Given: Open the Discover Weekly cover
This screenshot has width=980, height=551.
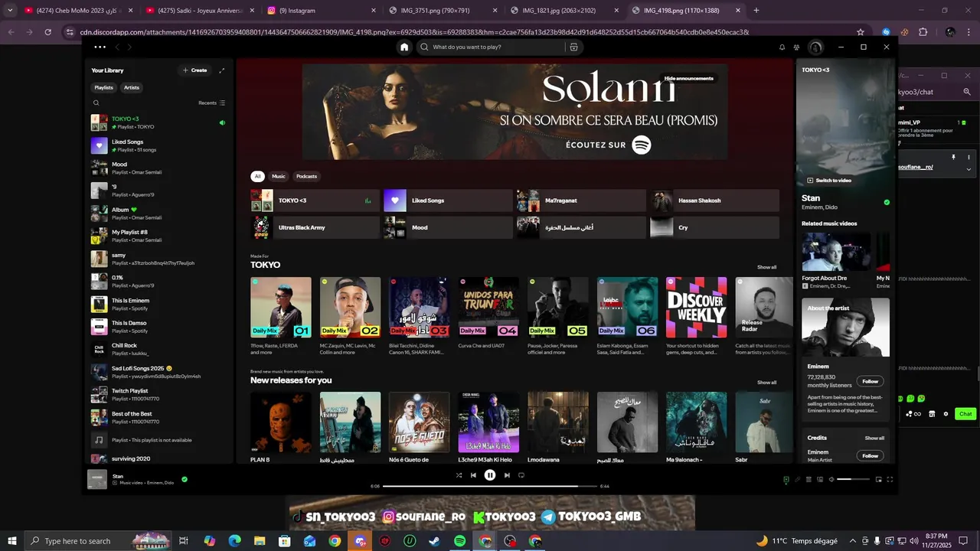Looking at the screenshot, I should pyautogui.click(x=696, y=308).
